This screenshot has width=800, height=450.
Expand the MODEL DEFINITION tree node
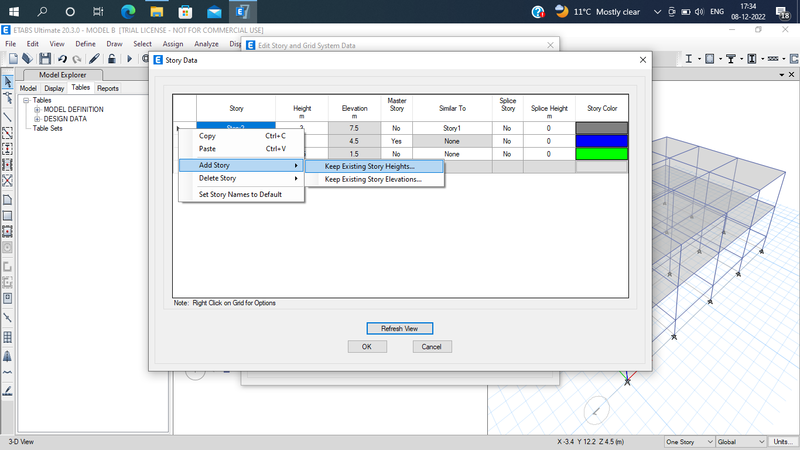(37, 110)
